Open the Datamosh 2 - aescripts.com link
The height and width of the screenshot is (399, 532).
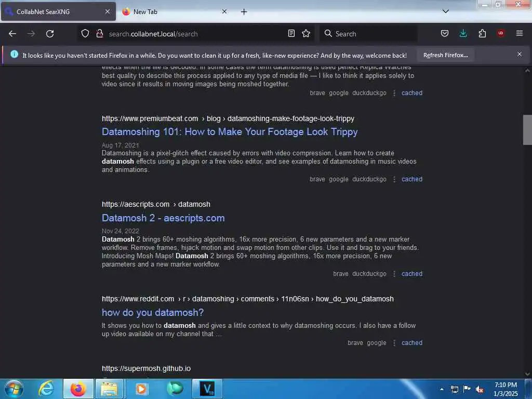tap(163, 218)
